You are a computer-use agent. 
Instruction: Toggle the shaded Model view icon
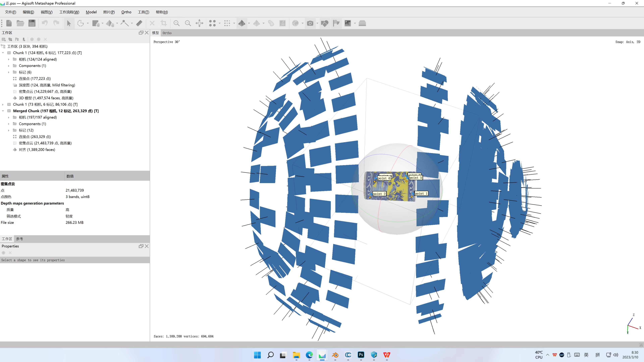[x=242, y=23]
